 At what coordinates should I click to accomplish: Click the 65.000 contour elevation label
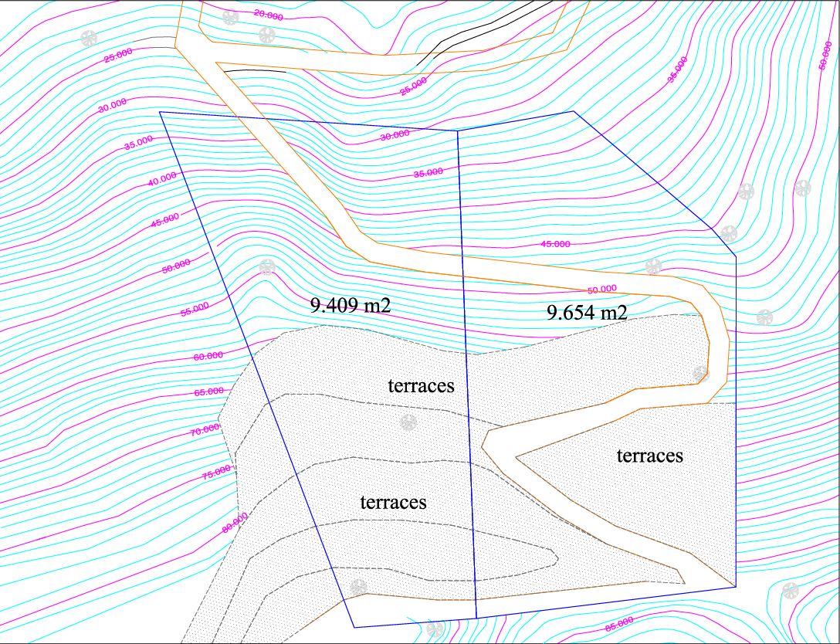coord(209,391)
